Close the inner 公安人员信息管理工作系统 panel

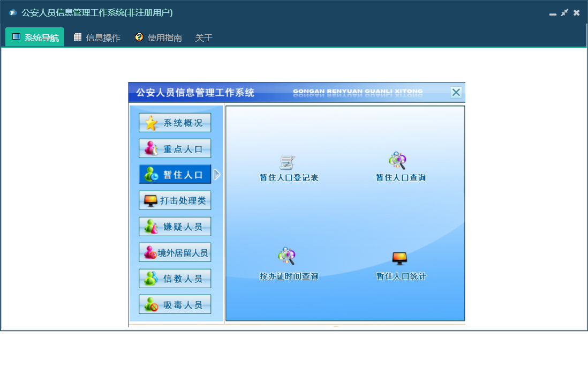point(456,92)
